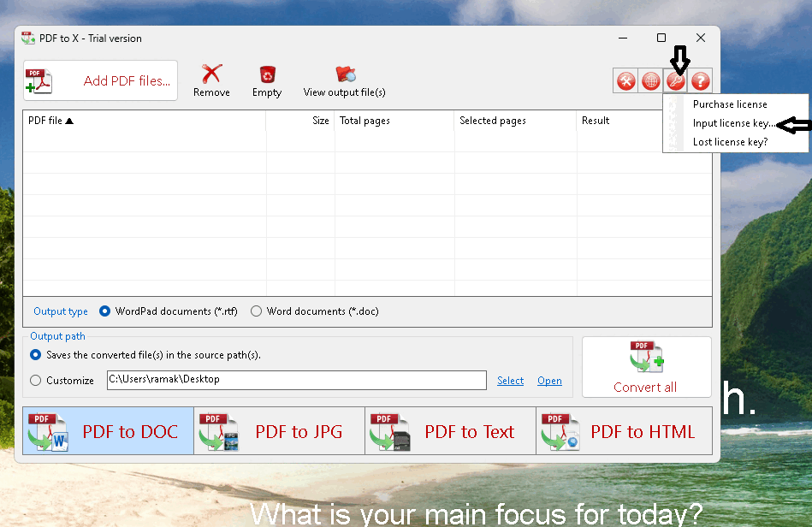Open the globe language icon
The width and height of the screenshot is (812, 527).
[651, 81]
